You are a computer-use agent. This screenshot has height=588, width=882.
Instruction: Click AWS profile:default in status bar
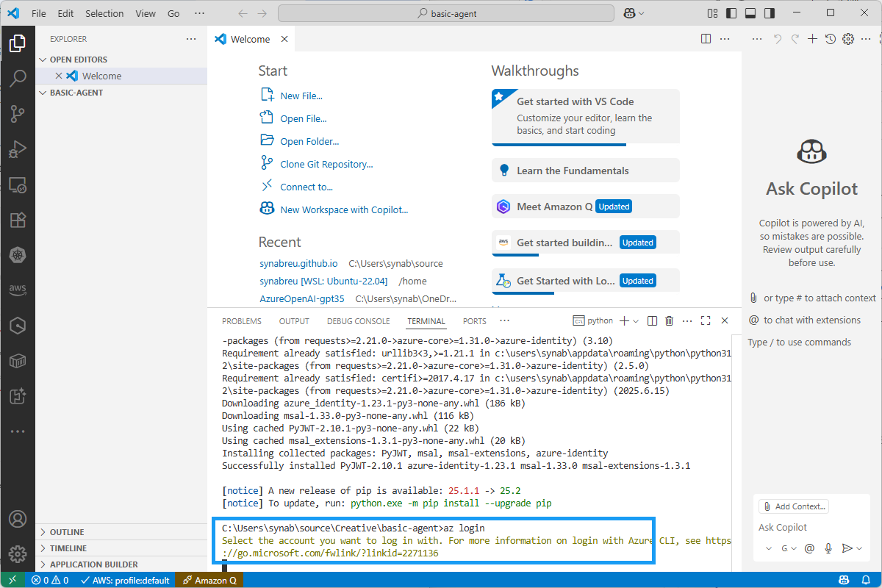pos(126,581)
